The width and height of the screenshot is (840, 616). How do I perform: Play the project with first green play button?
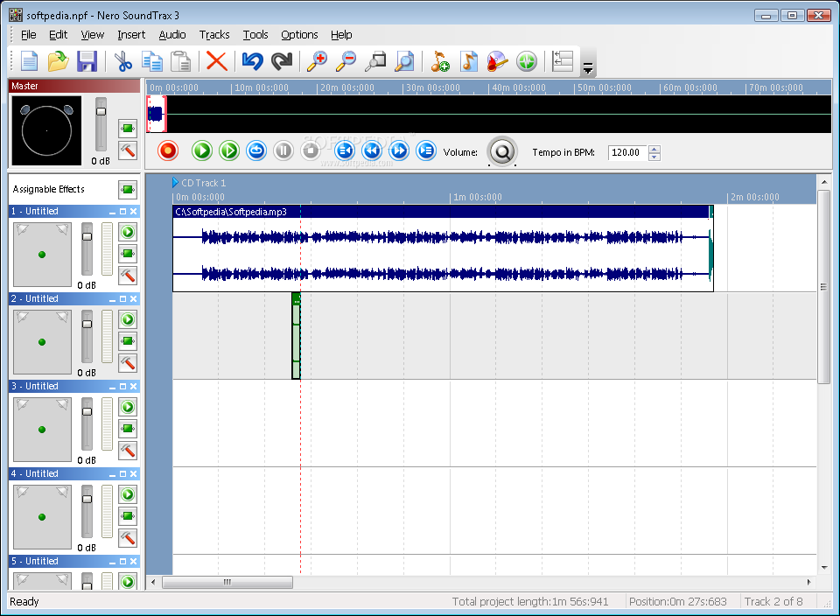coord(202,150)
